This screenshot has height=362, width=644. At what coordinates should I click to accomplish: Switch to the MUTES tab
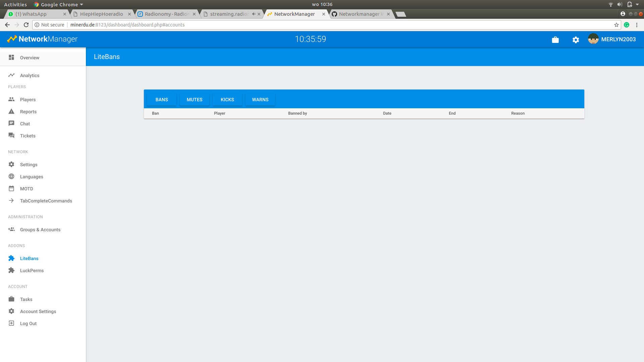pyautogui.click(x=195, y=100)
